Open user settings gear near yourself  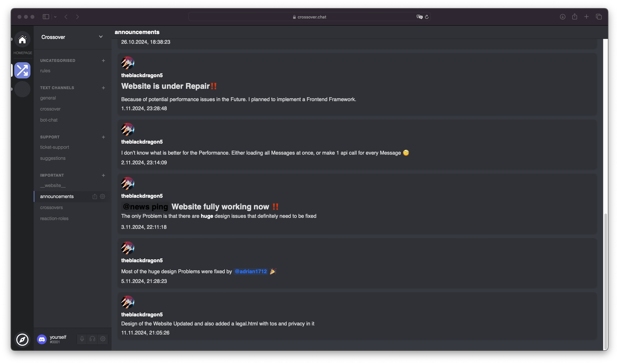(x=102, y=339)
